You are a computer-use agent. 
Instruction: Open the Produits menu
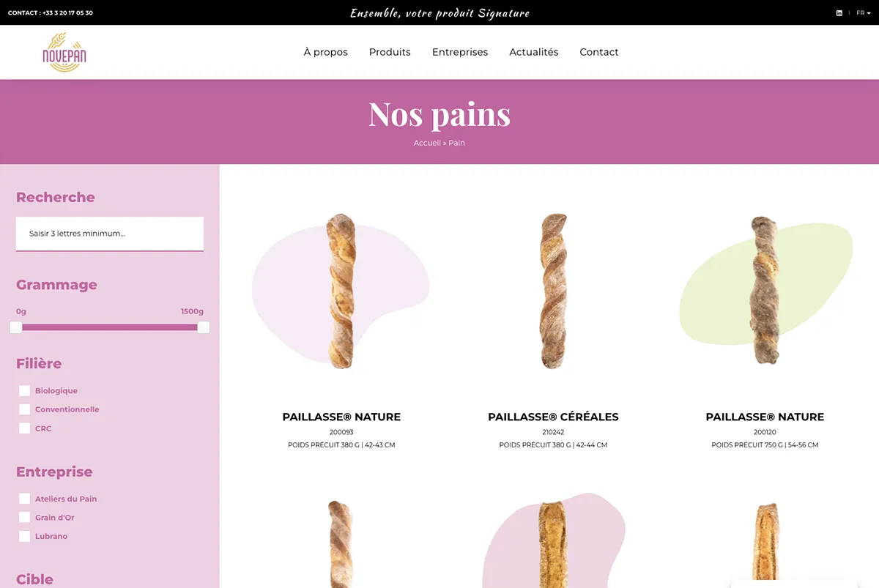click(390, 52)
